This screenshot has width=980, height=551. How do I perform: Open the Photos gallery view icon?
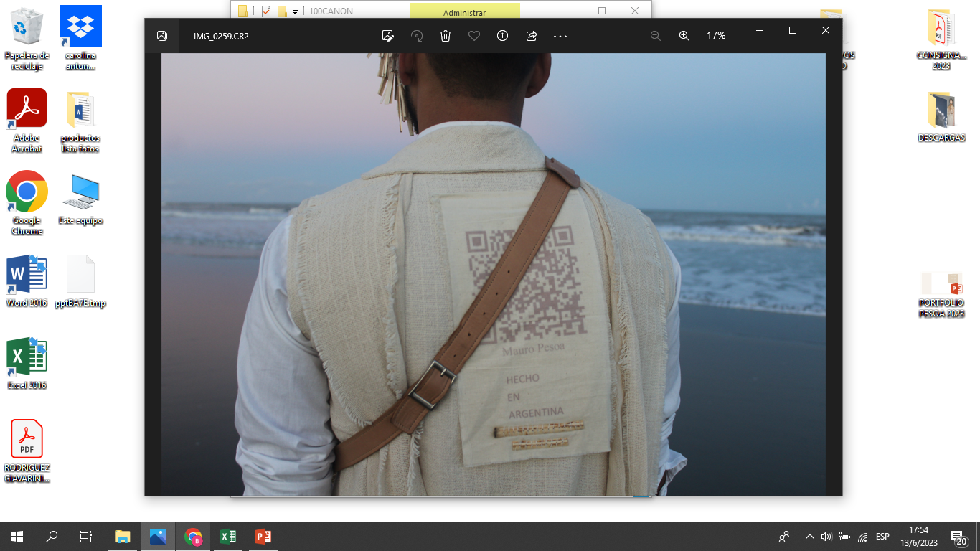pos(162,36)
